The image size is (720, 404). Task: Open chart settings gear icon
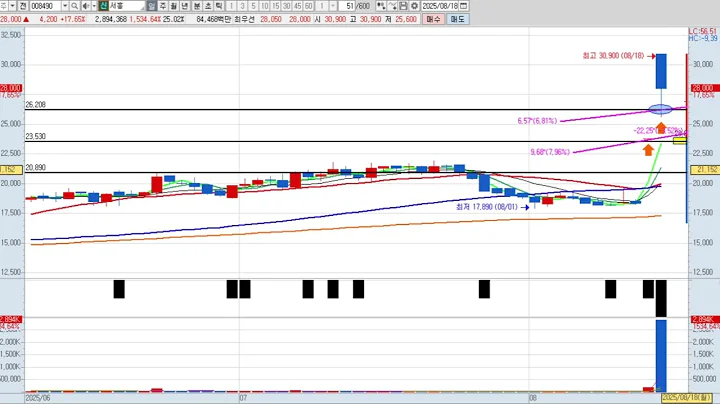(414, 6)
